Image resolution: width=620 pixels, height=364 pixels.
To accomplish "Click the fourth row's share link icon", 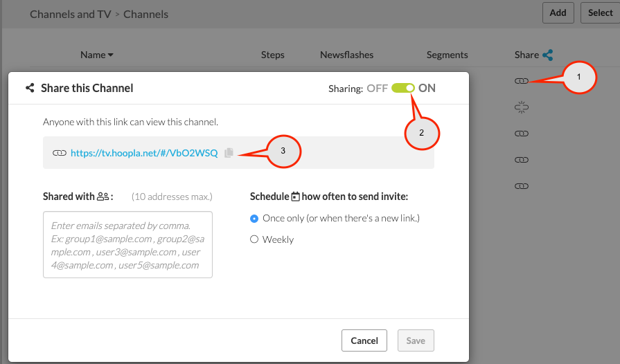I will point(522,160).
